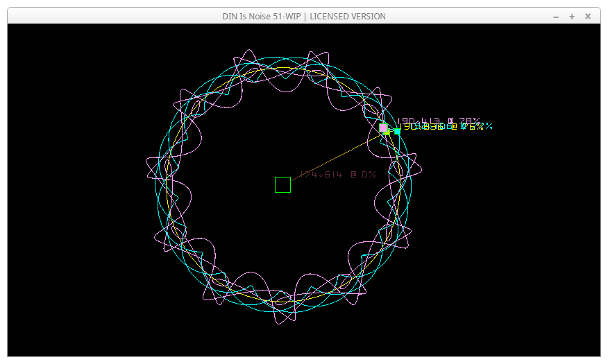Select the pink filled square drone handle
Screen dimensions: 608x364
[383, 128]
